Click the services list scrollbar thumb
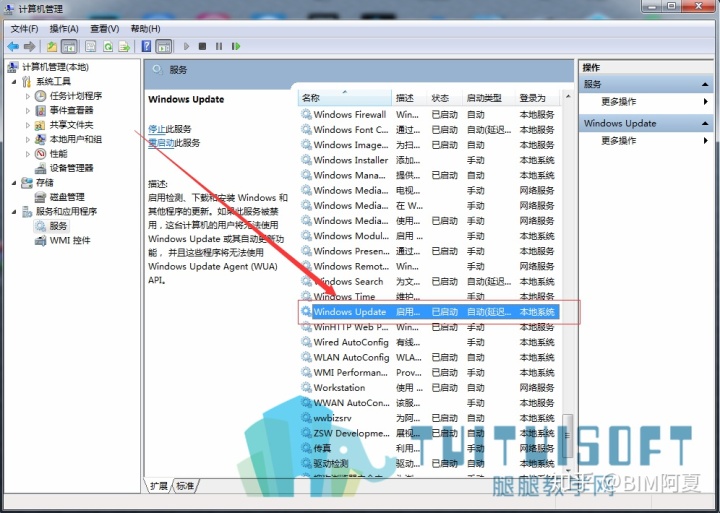The width and height of the screenshot is (720, 513). [568, 436]
